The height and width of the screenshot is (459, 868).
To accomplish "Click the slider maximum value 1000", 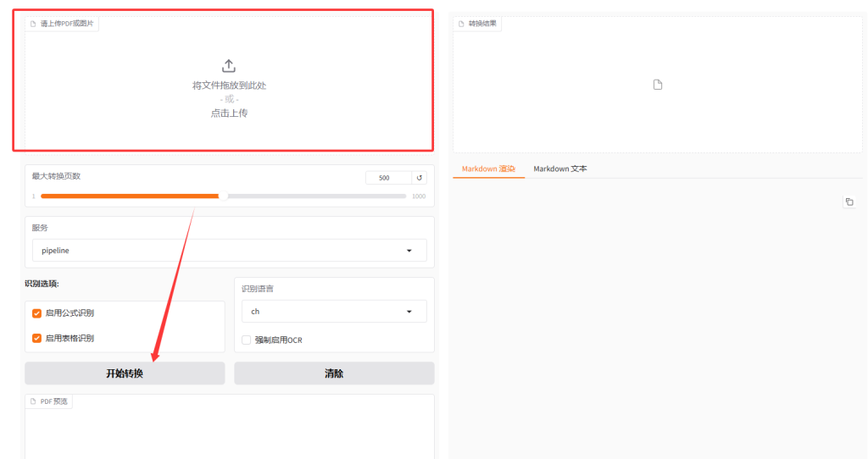I will pyautogui.click(x=419, y=196).
